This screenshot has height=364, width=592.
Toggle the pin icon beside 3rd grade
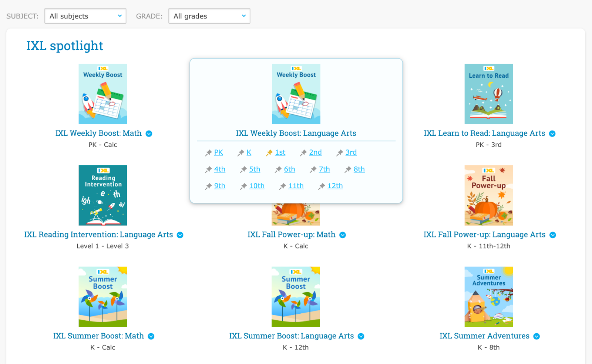click(x=340, y=153)
